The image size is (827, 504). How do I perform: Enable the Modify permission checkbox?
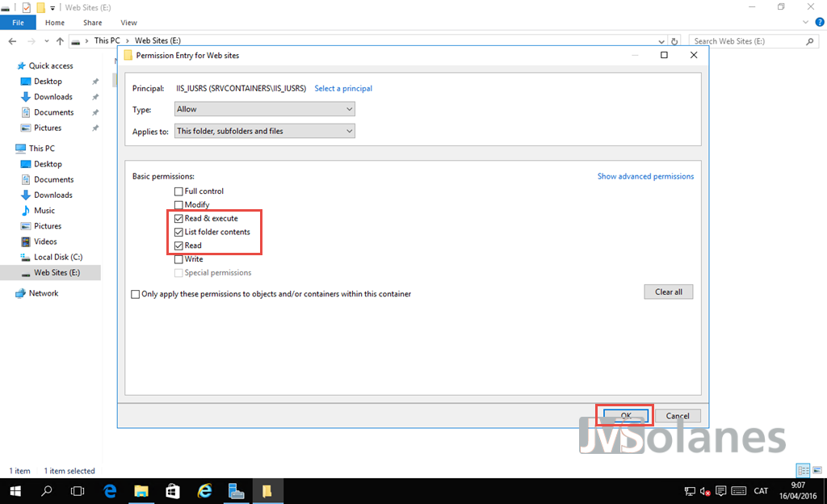(x=178, y=205)
